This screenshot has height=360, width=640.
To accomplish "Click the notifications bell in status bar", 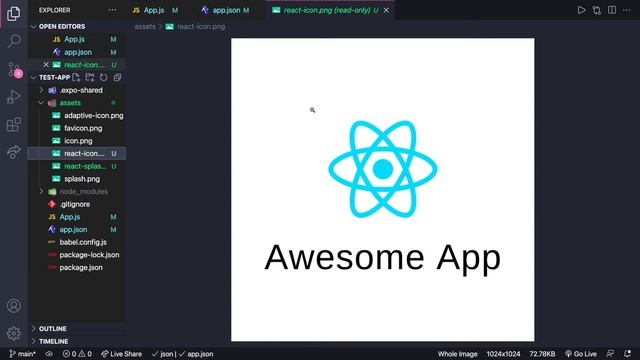I will click(627, 354).
